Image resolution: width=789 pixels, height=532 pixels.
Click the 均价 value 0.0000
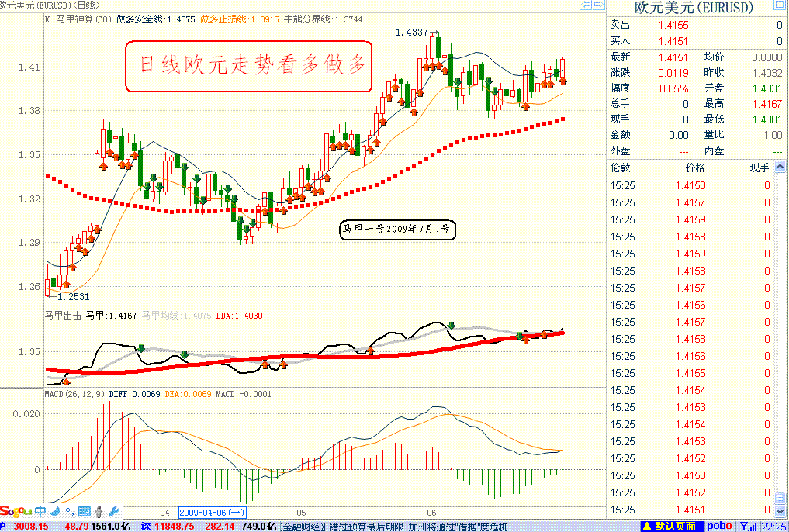click(767, 57)
